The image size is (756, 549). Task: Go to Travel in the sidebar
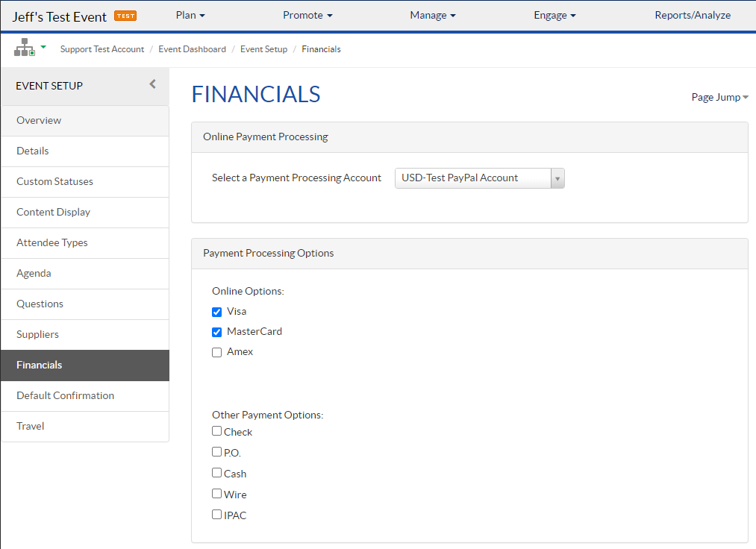coord(85,427)
